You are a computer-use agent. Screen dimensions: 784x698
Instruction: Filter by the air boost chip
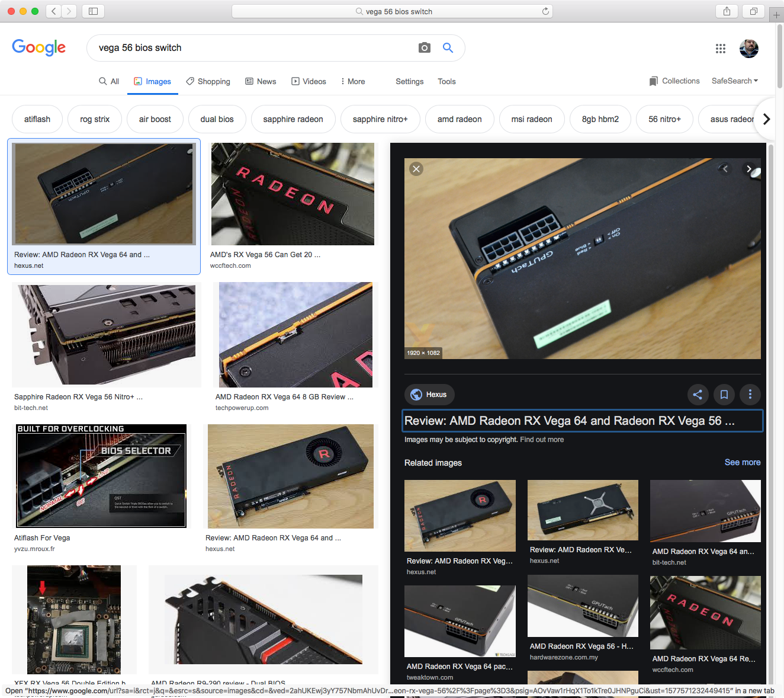click(155, 119)
